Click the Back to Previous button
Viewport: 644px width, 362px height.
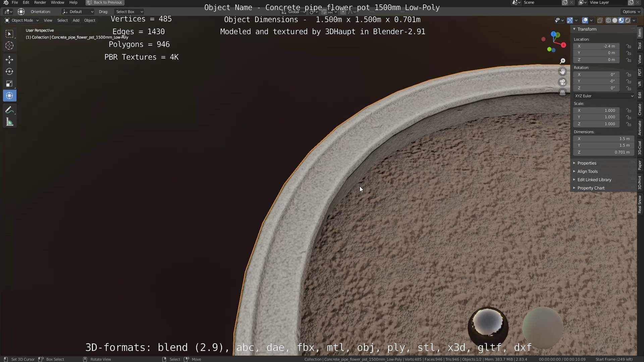105,2
